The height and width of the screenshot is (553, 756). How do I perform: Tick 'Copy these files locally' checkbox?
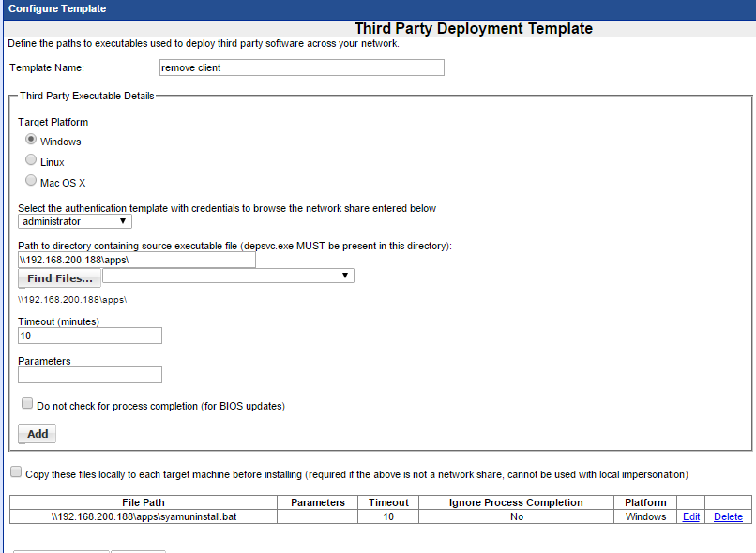tap(16, 472)
